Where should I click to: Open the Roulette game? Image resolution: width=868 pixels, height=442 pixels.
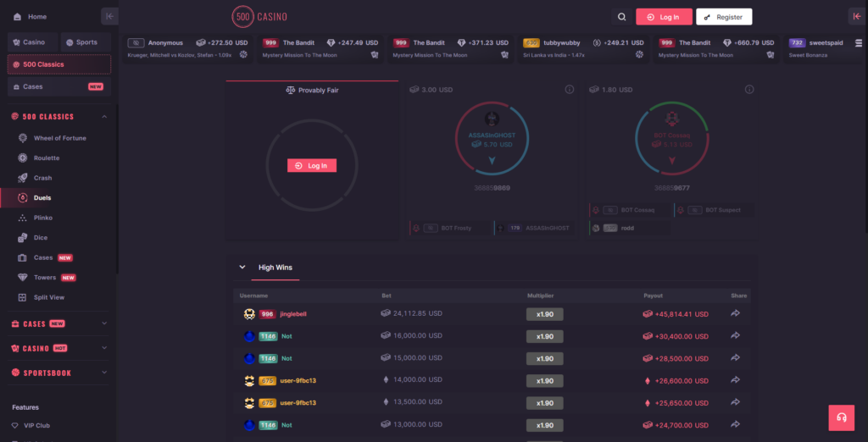point(47,157)
